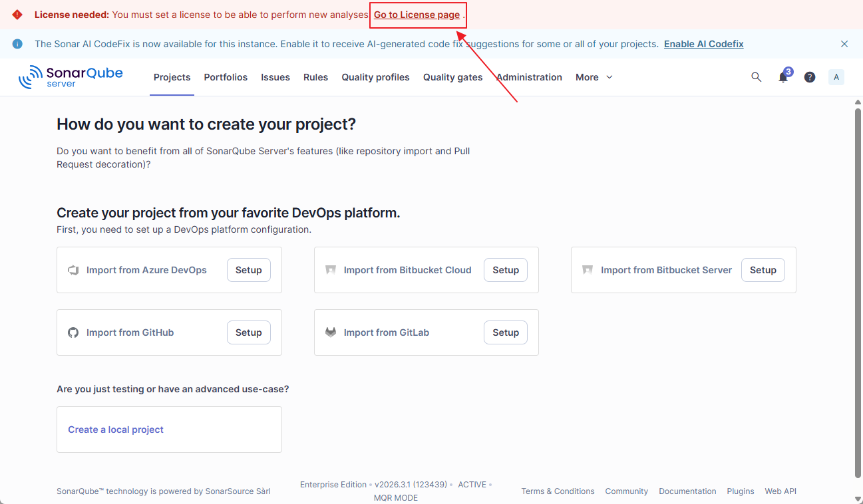
Task: Click the scrollbar up arrow
Action: click(x=858, y=102)
